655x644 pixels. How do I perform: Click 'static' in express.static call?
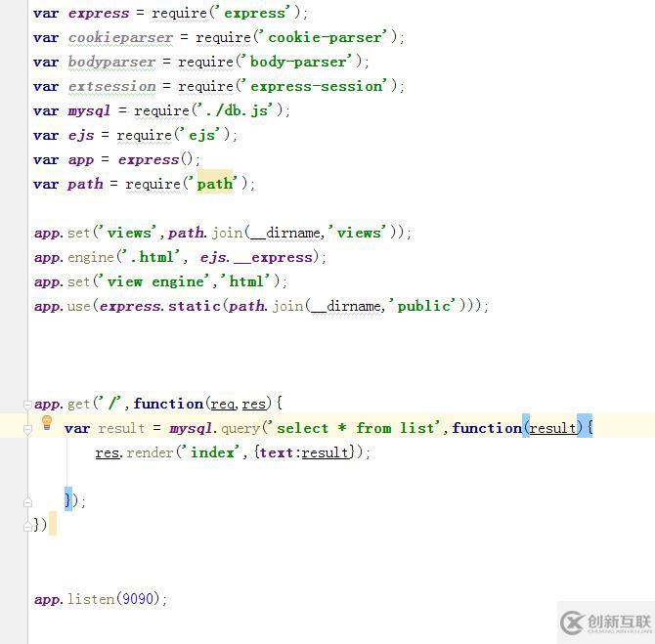(195, 306)
